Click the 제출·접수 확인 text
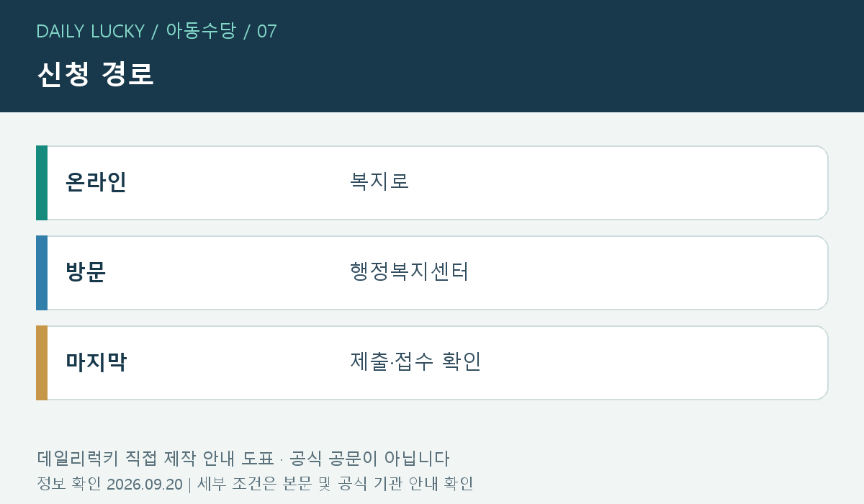864x504 pixels. point(415,361)
